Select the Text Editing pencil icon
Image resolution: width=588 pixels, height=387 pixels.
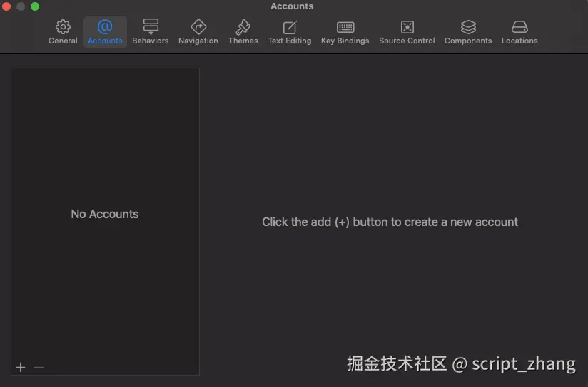(290, 27)
